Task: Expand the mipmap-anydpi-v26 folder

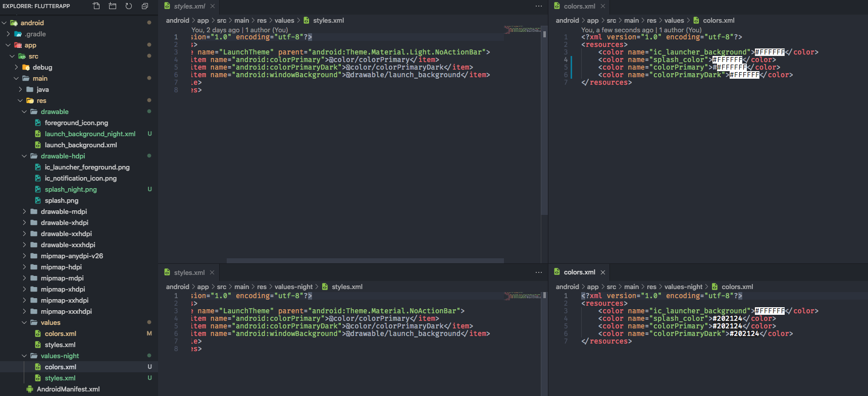Action: tap(24, 256)
